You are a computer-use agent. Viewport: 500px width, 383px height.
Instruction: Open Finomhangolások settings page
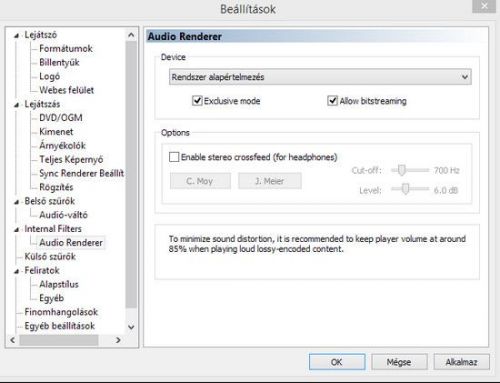[61, 312]
